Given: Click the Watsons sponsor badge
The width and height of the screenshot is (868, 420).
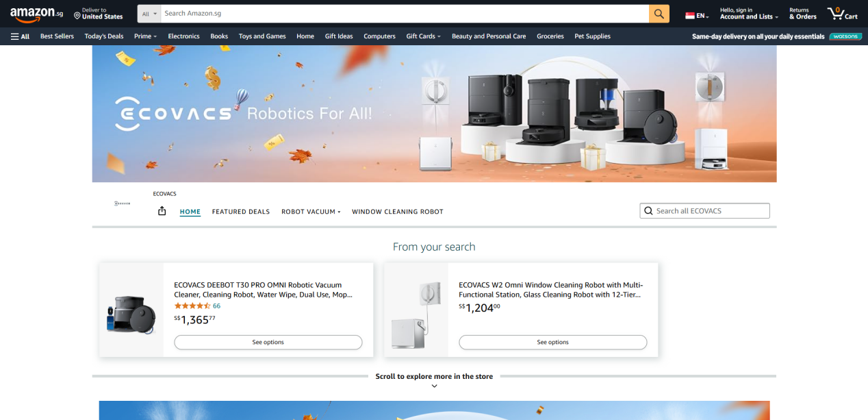Looking at the screenshot, I should pos(845,36).
